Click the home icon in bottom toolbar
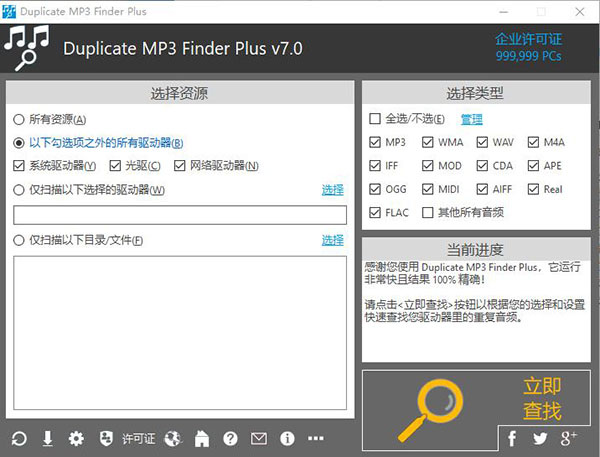600x457 pixels. point(201,438)
